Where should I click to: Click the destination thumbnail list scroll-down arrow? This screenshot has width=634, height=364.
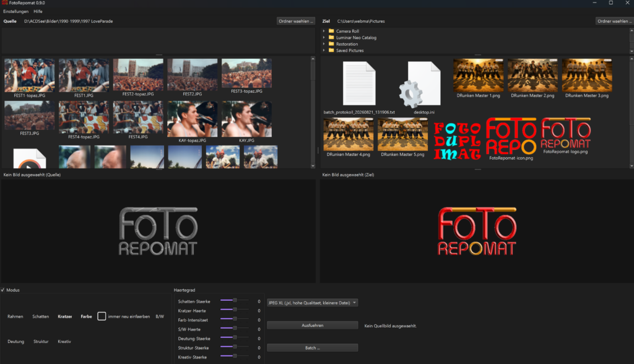632,166
